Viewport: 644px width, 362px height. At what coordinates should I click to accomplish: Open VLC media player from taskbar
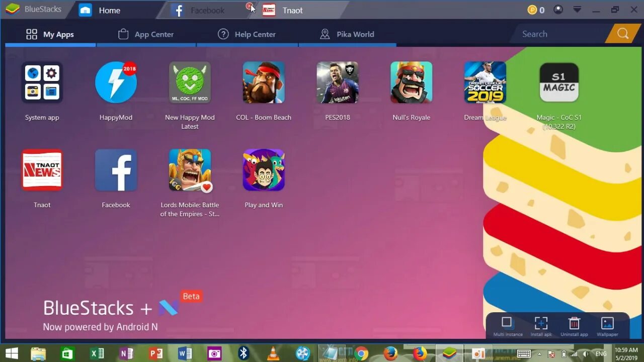tap(273, 353)
